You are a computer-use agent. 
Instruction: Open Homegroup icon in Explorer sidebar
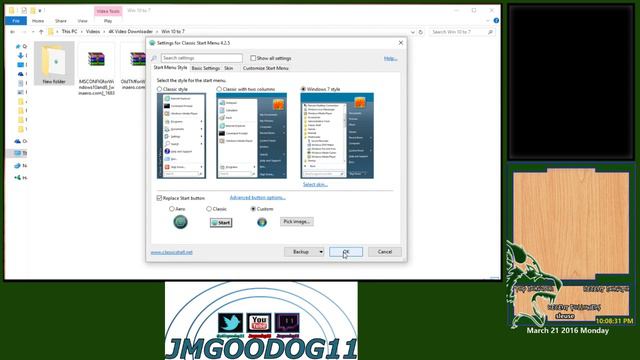[18, 178]
